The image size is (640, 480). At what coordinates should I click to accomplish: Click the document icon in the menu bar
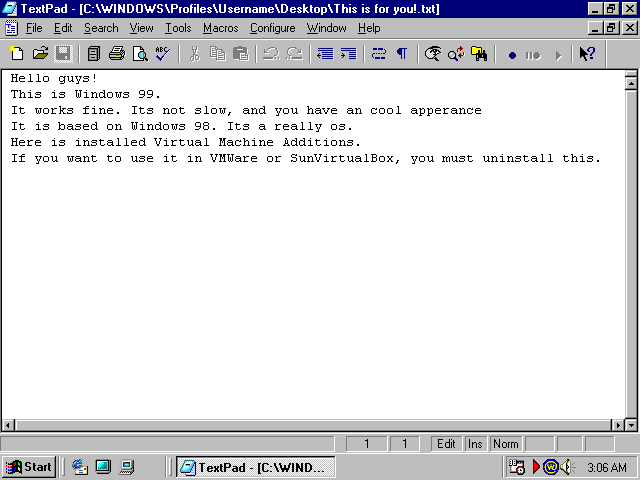(x=11, y=28)
